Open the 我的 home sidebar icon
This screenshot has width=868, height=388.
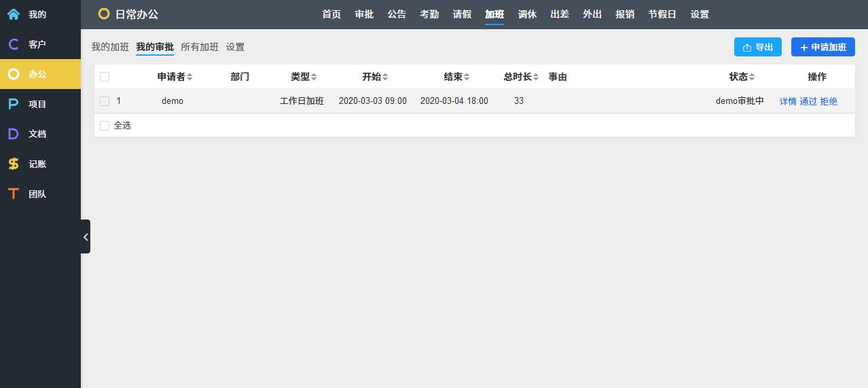[x=14, y=14]
